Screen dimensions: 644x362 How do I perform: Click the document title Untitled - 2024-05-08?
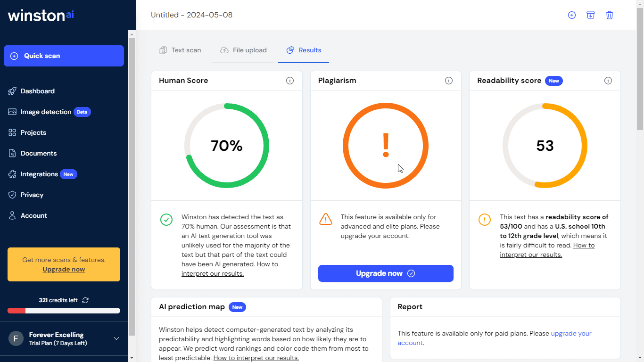click(191, 15)
